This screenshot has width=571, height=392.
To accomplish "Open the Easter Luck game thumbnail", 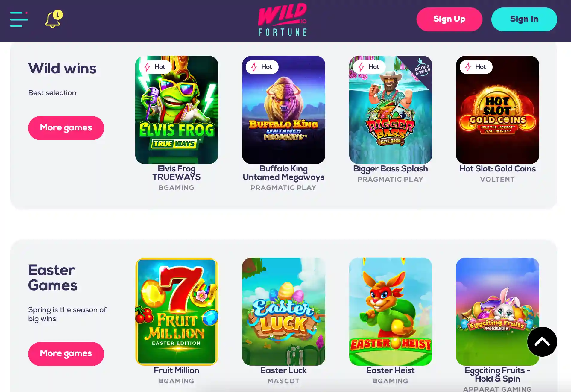I will click(x=283, y=312).
